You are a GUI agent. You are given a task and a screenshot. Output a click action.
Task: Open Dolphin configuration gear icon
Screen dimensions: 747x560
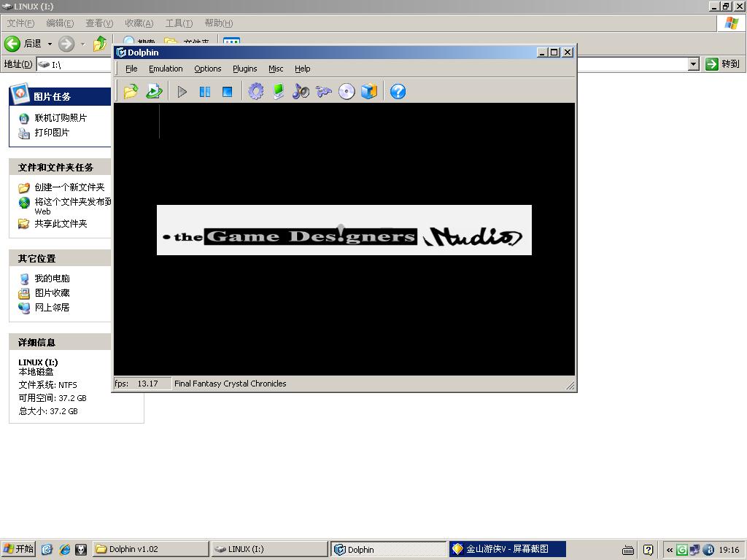256,91
